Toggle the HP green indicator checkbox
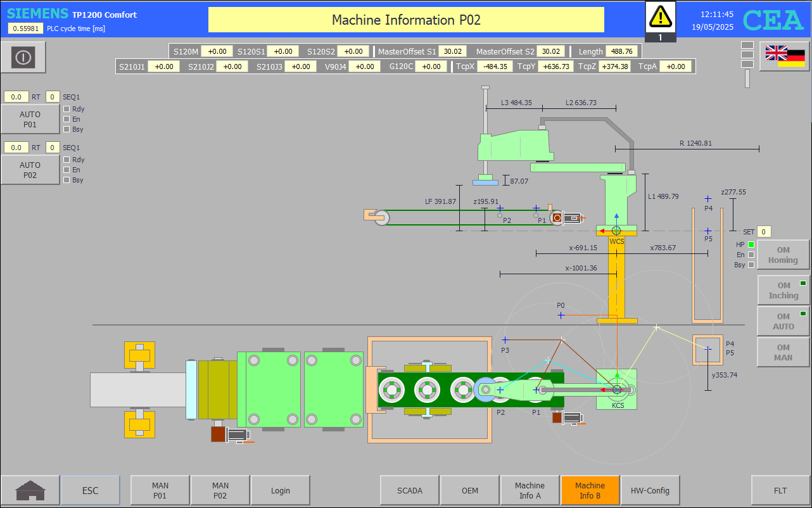Screen dimensions: 812x508 [x=751, y=244]
